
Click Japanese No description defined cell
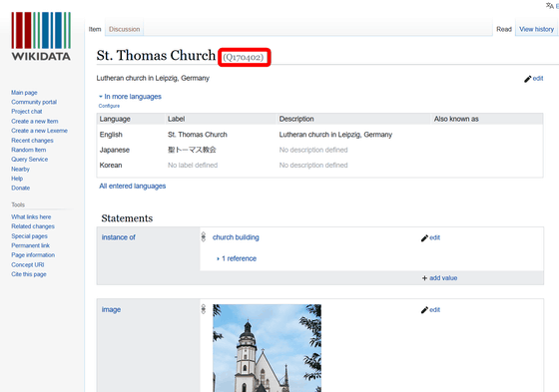click(313, 150)
